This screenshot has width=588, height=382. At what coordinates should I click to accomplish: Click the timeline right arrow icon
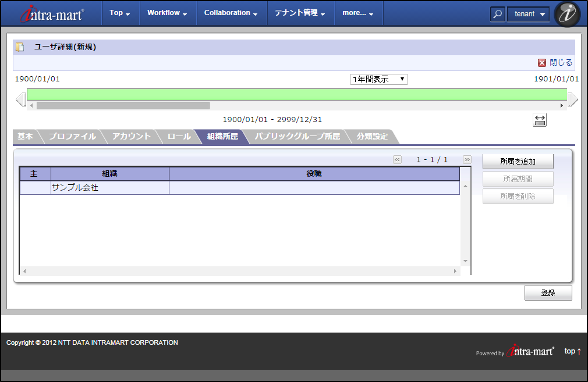pos(572,99)
